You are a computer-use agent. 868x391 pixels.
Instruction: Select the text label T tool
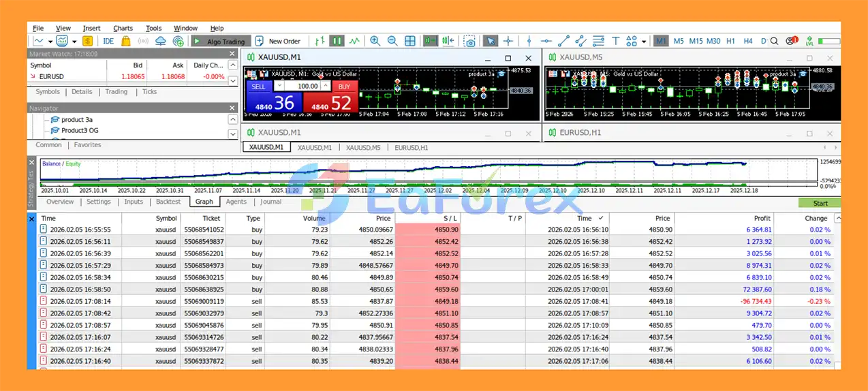[616, 41]
